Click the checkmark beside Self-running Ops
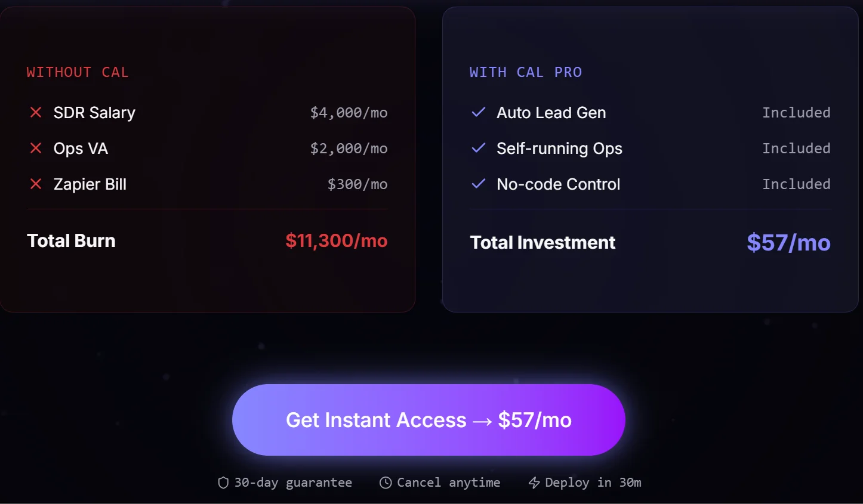Viewport: 863px width, 504px height. [x=479, y=148]
